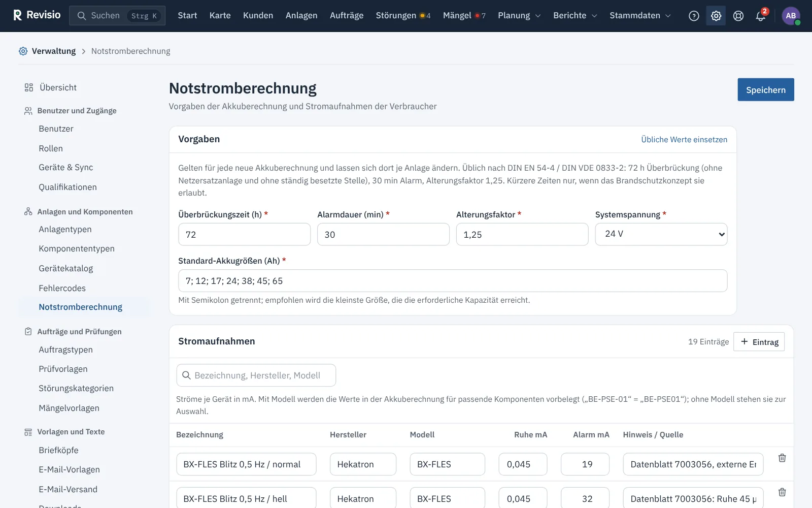Save changes with the Speichern button
This screenshot has height=508, width=812.
(765, 90)
